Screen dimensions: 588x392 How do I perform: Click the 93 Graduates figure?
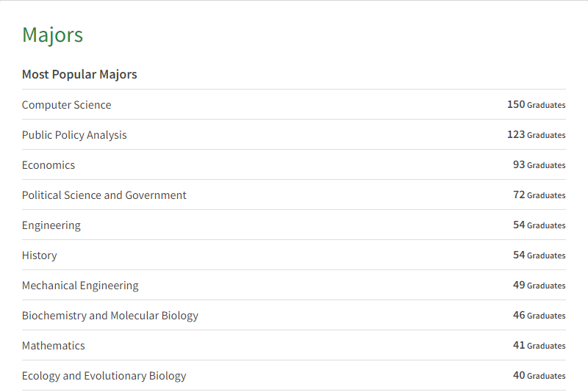539,165
